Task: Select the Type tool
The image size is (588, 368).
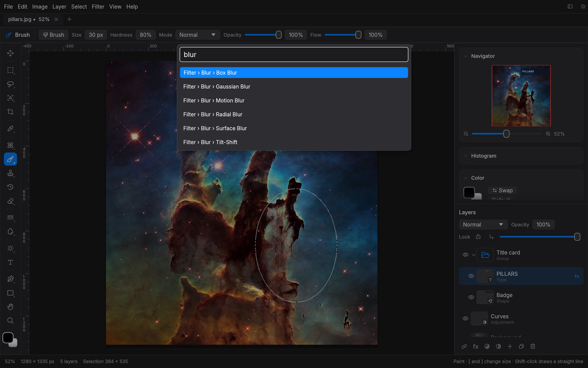Action: (10, 262)
